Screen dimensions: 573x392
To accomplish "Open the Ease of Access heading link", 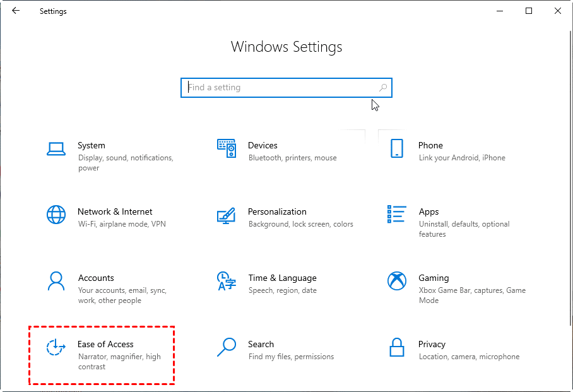I will coord(105,344).
